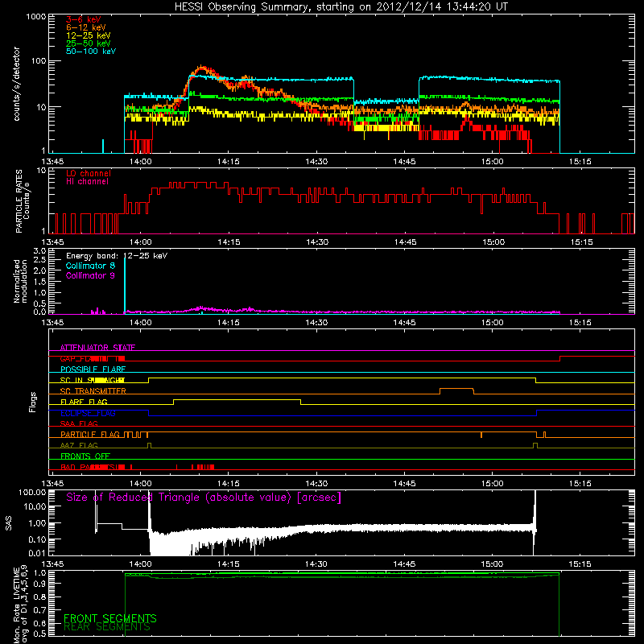Viewport: 644px width, 644px height.
Task: Select the "Collimator 8" legend label
Action: tap(90, 266)
